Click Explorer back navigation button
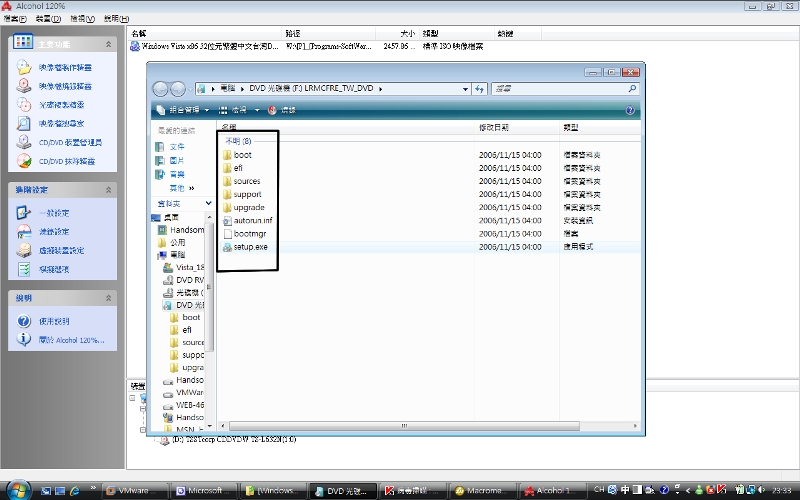Screen dimensions: 800x500 [x=160, y=89]
